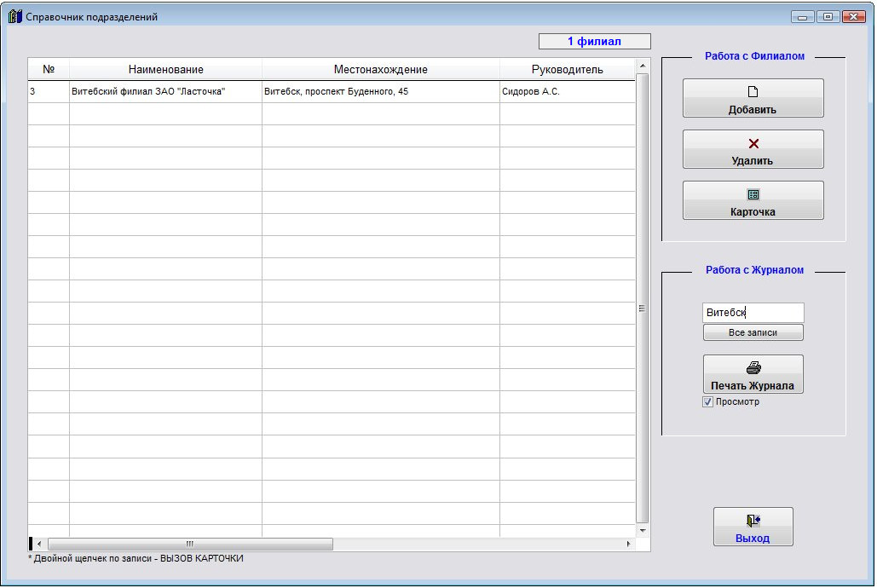
Task: Maximize the Справочник подразделений window
Action: click(827, 17)
